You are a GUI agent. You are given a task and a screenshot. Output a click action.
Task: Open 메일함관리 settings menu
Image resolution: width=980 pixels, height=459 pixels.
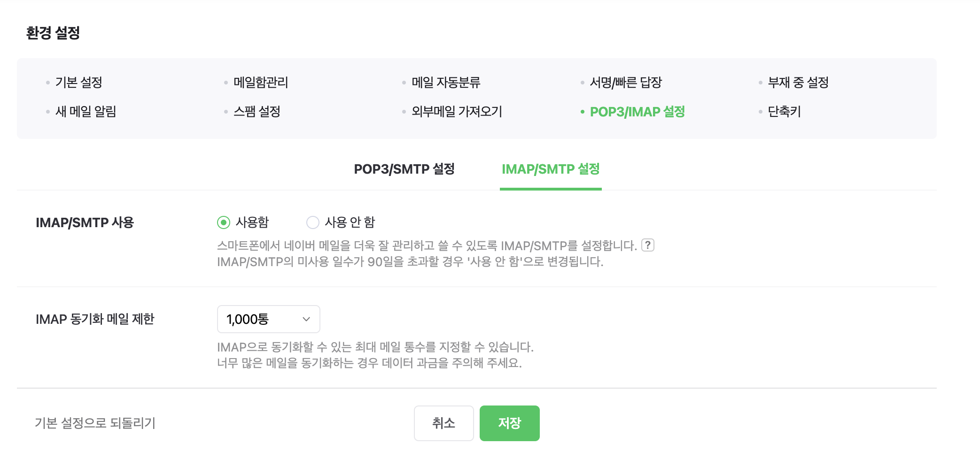coord(261,83)
